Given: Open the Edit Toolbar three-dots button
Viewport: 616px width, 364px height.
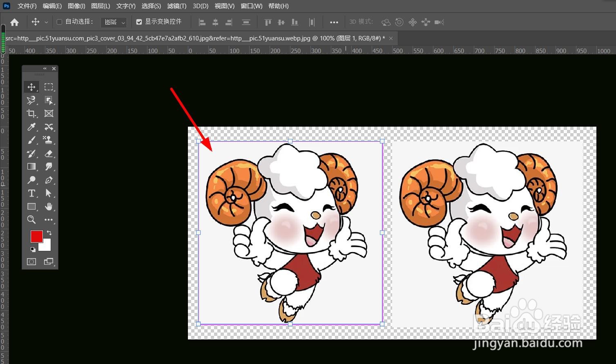Looking at the screenshot, I should click(49, 220).
